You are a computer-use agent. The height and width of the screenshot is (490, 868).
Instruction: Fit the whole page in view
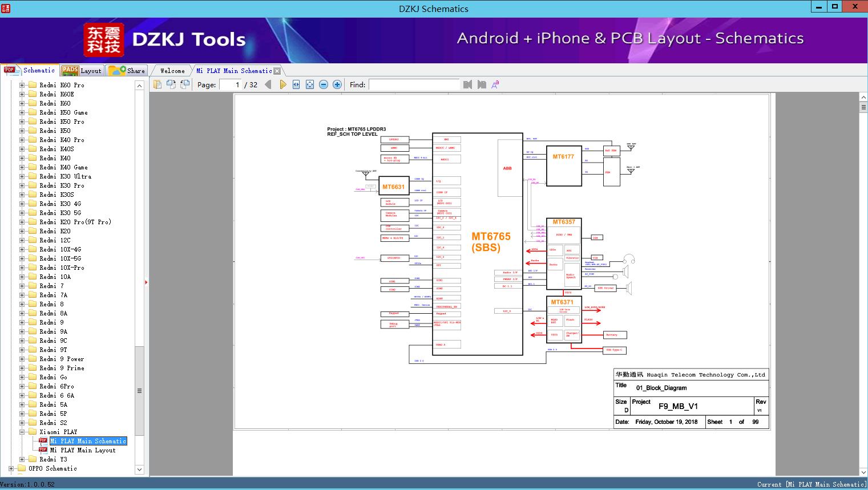coord(310,84)
